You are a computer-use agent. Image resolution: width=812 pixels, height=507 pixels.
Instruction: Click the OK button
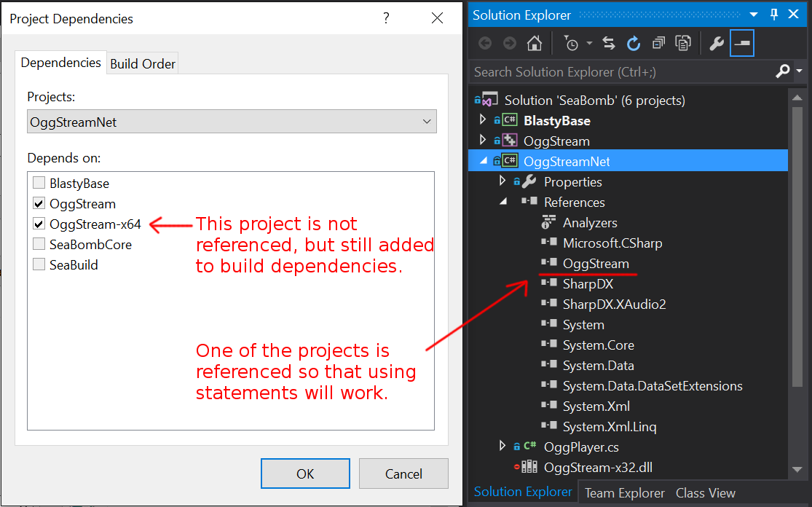305,473
